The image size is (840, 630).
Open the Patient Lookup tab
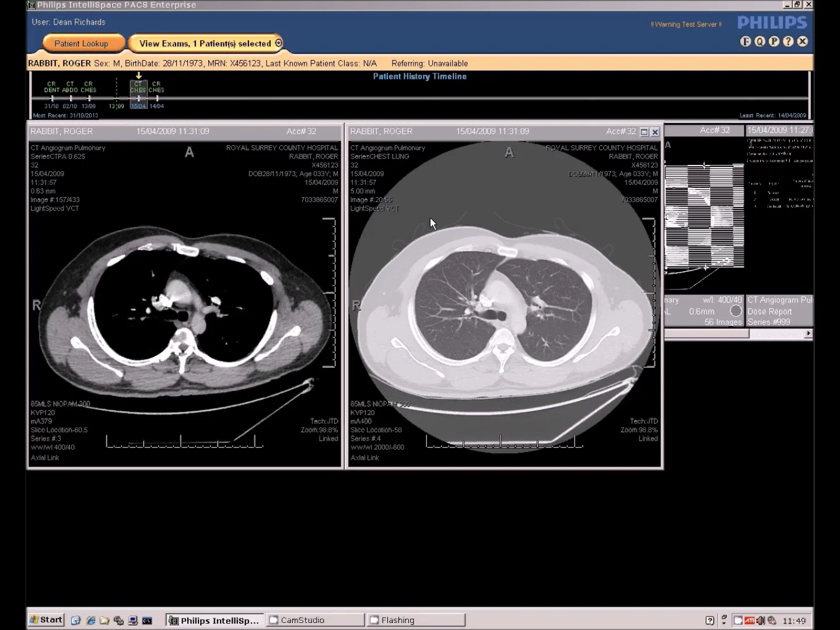click(82, 43)
